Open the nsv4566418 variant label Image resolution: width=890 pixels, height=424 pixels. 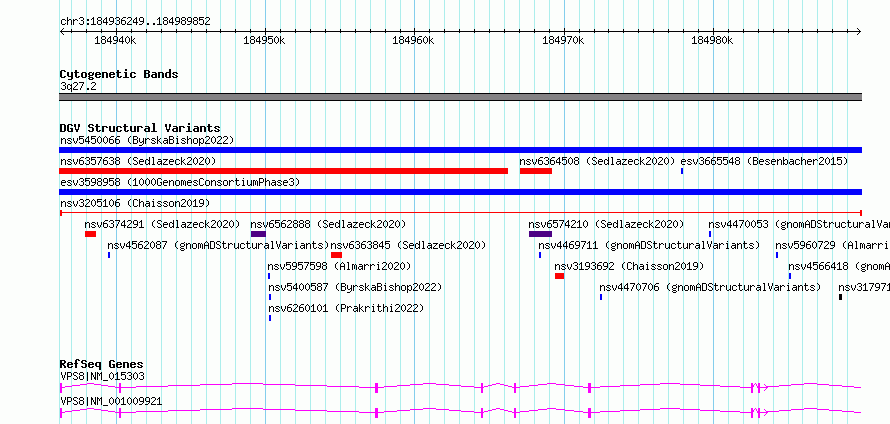[x=839, y=266]
